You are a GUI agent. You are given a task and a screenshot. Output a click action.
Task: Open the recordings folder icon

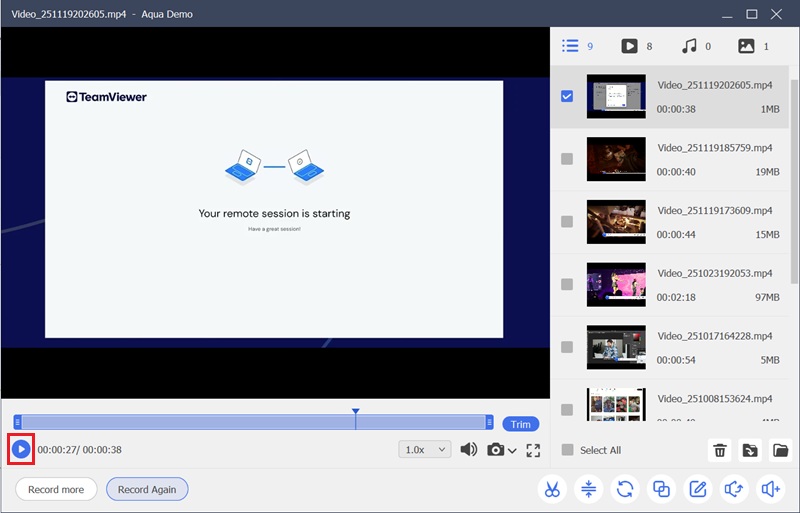[x=781, y=450]
